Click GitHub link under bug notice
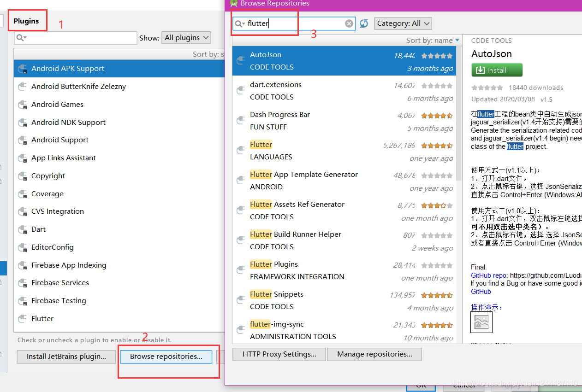The height and width of the screenshot is (392, 582). click(481, 292)
